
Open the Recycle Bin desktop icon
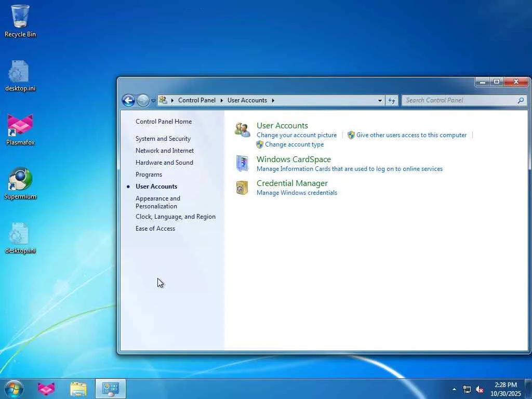click(20, 21)
